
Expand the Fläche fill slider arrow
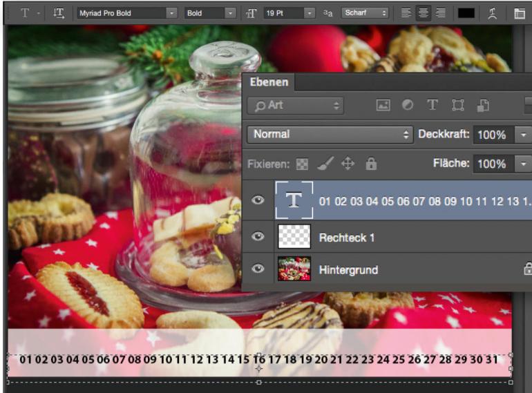523,164
